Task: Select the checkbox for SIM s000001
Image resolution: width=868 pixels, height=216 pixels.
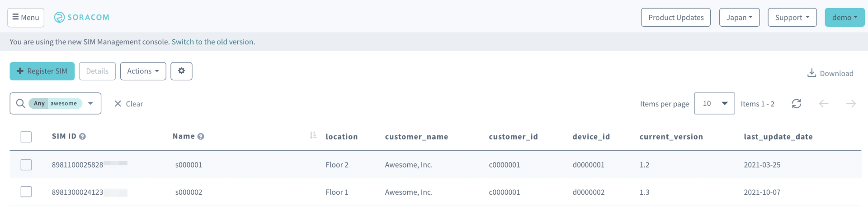Action: pos(26,165)
